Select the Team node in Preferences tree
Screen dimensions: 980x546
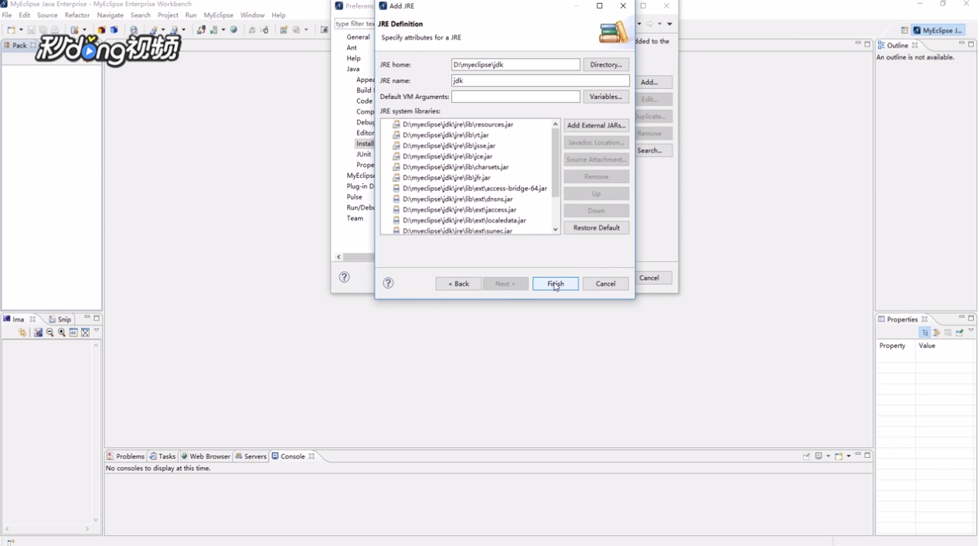coord(355,219)
